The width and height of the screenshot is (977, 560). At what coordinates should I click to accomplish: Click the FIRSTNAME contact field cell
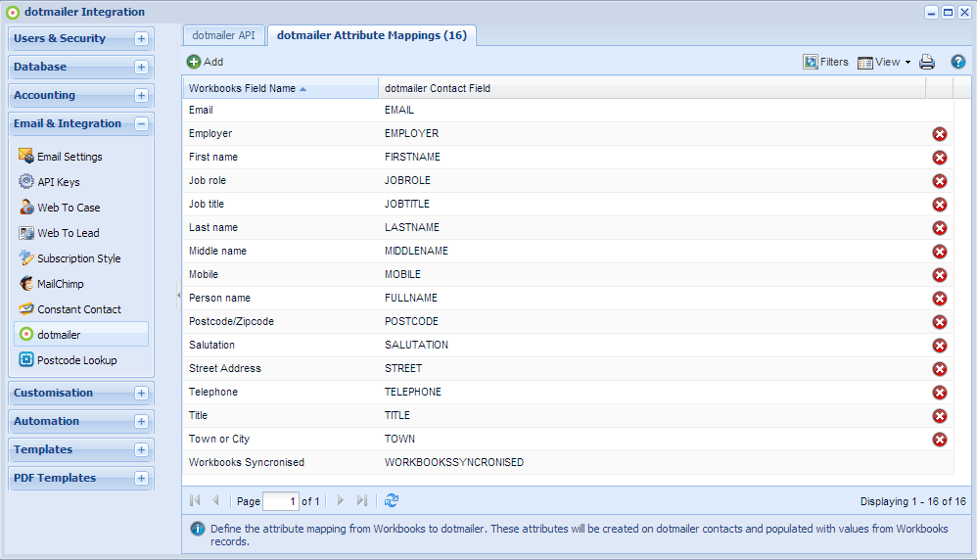(x=652, y=157)
